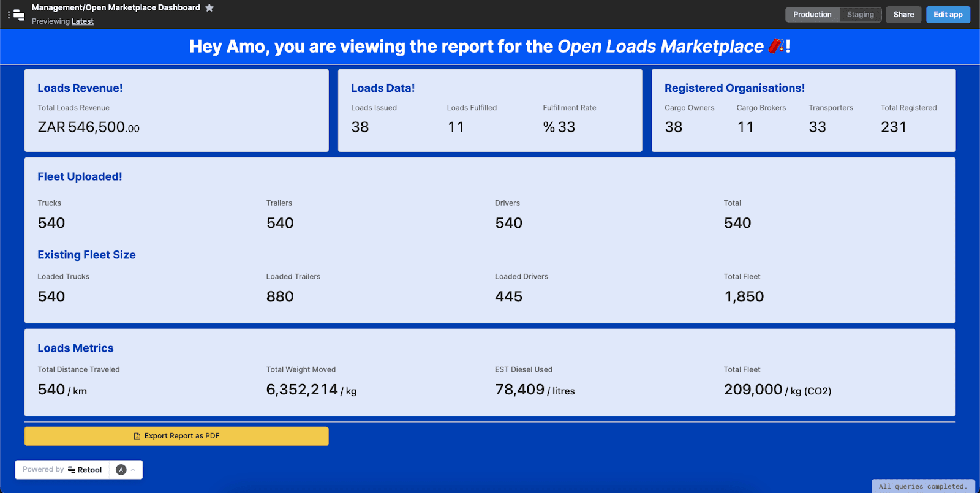Open the 'Latest' version link
This screenshot has width=980, height=493.
[83, 21]
